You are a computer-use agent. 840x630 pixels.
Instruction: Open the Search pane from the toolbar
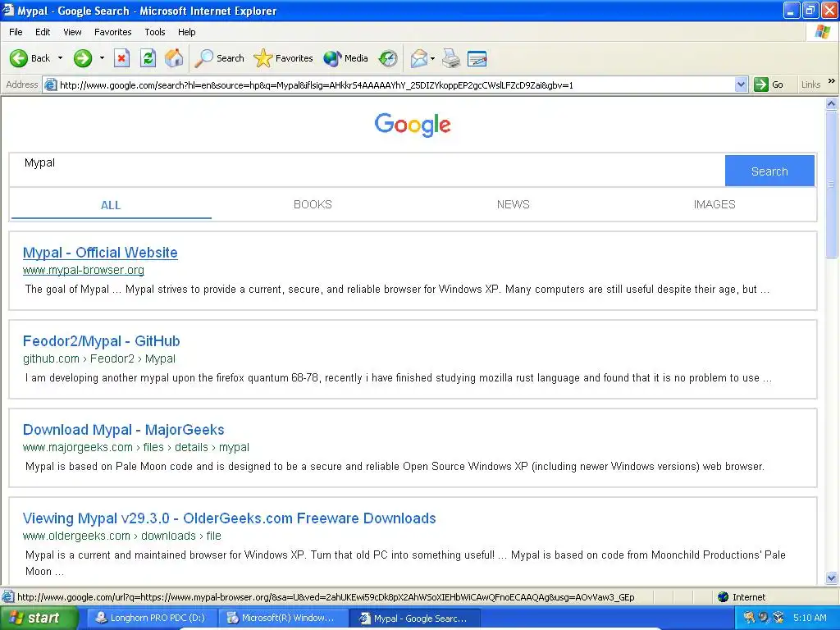pos(220,58)
